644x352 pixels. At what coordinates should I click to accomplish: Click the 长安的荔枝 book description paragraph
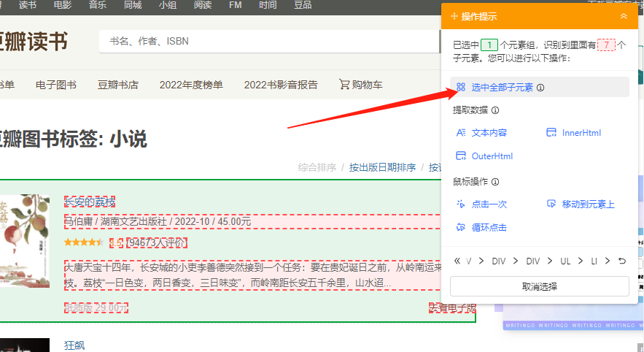(x=253, y=275)
